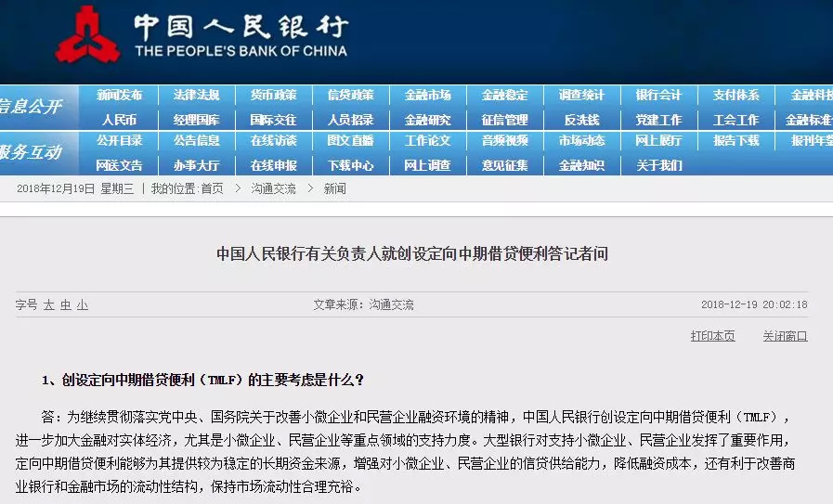Click 下载中心 navigation item
This screenshot has width=833, height=504.
click(351, 166)
